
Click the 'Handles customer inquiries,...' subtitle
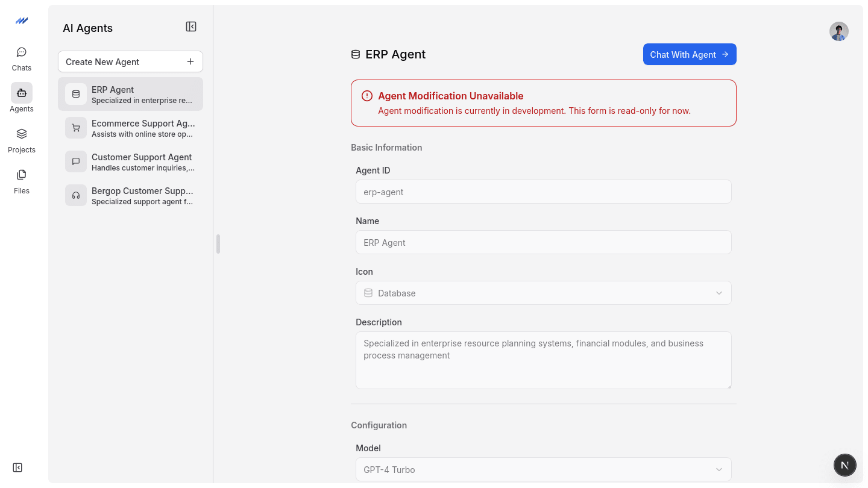click(x=143, y=168)
